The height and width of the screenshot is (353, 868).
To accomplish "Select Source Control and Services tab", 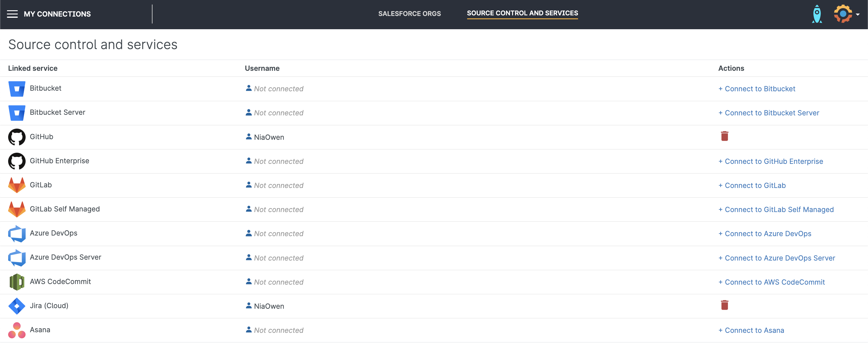I will point(522,13).
